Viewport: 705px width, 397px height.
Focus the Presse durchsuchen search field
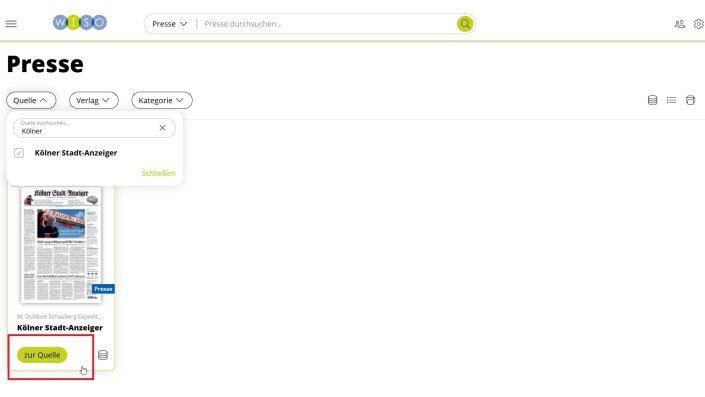(328, 24)
